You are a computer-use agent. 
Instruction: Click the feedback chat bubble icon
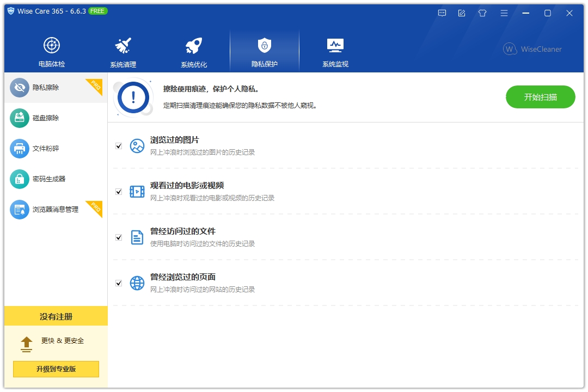[x=442, y=13]
